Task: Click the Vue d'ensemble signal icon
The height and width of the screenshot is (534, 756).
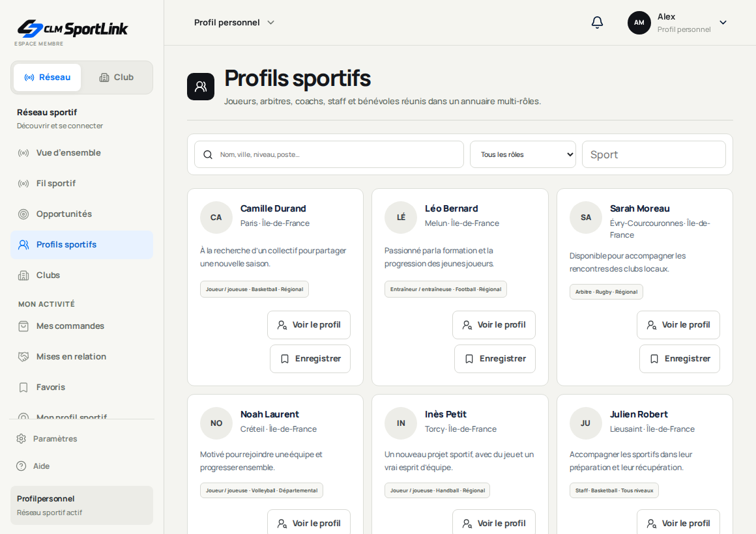Action: (x=23, y=153)
